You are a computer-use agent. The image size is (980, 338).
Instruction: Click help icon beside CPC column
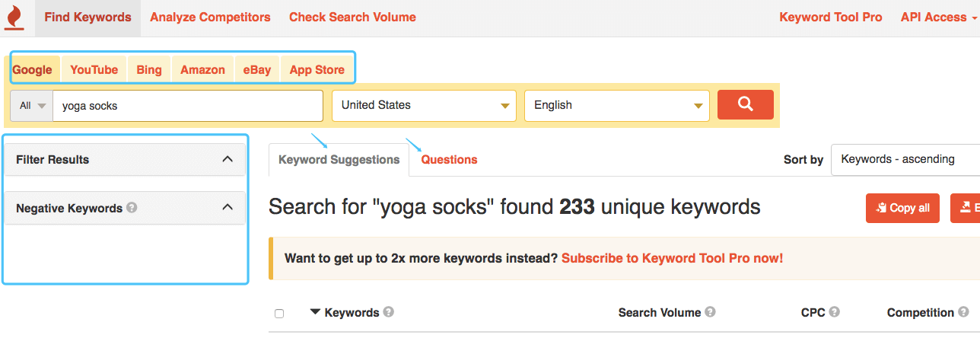(834, 312)
